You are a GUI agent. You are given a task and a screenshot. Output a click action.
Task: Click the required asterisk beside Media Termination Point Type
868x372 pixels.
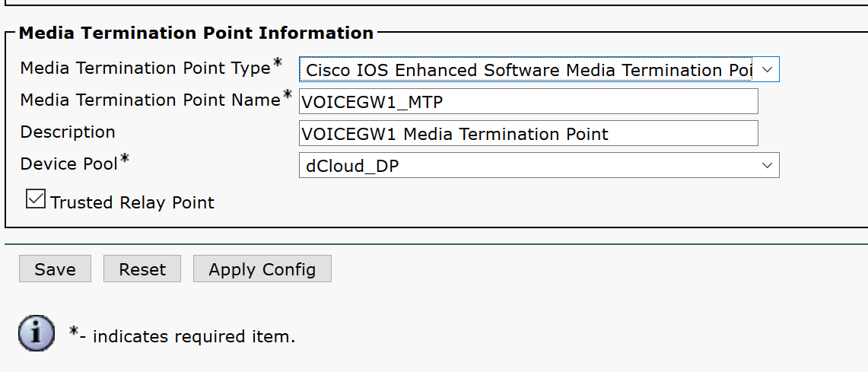pos(278,64)
